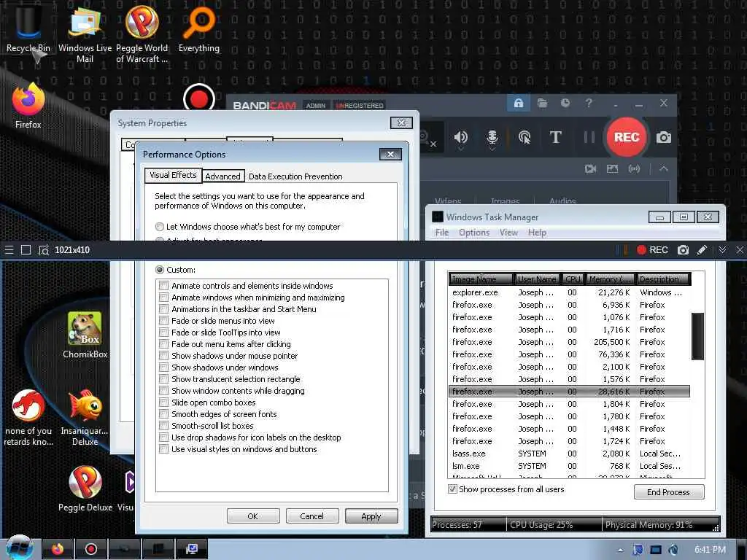Enable Show shadows under mouse pointer

(164, 356)
